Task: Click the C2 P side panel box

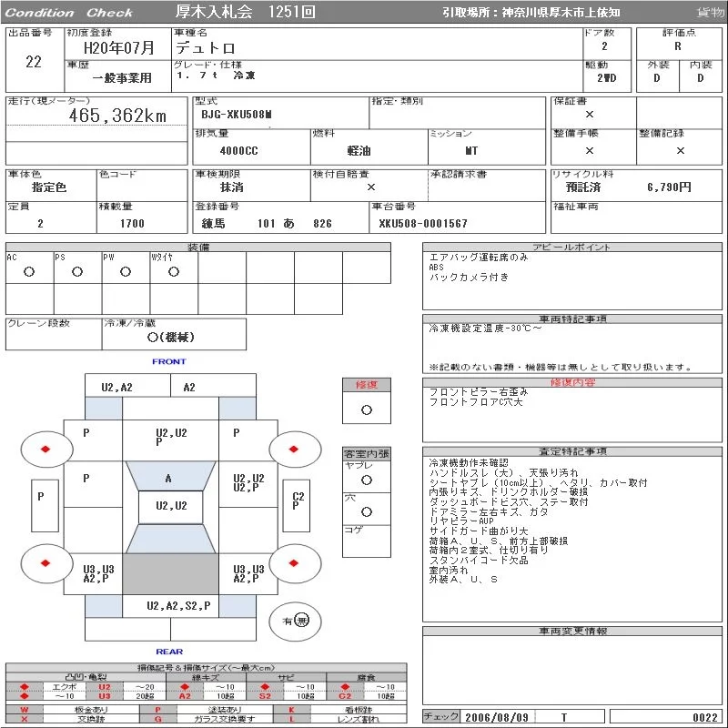Action: 297,506
